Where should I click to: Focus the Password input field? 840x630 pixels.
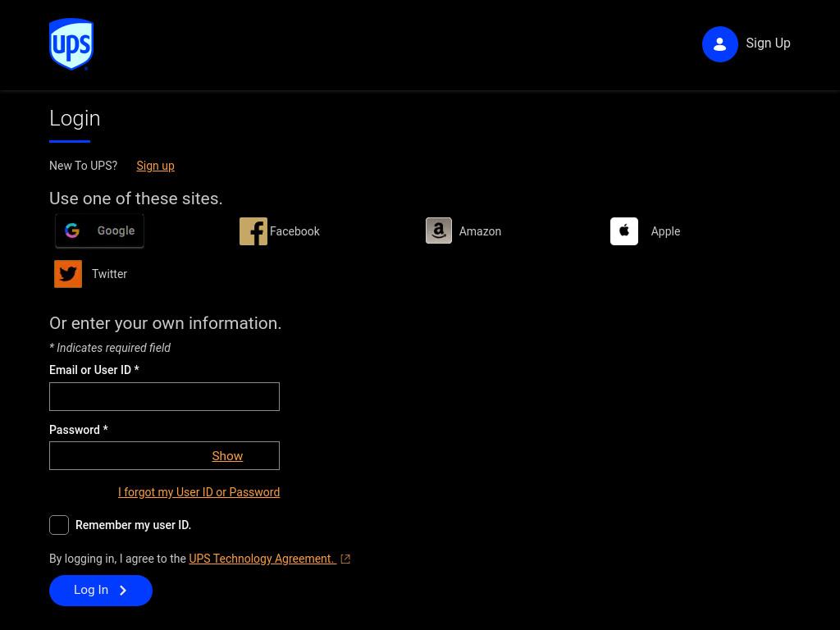[x=164, y=455]
